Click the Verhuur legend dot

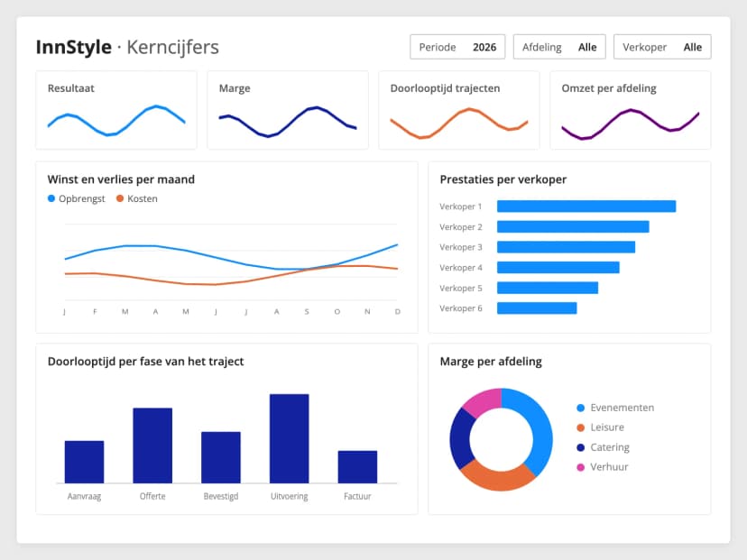click(580, 467)
